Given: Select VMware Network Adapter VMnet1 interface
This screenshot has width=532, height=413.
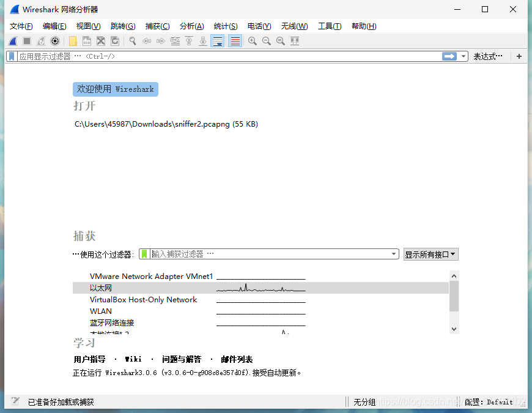Looking at the screenshot, I should tap(260, 276).
